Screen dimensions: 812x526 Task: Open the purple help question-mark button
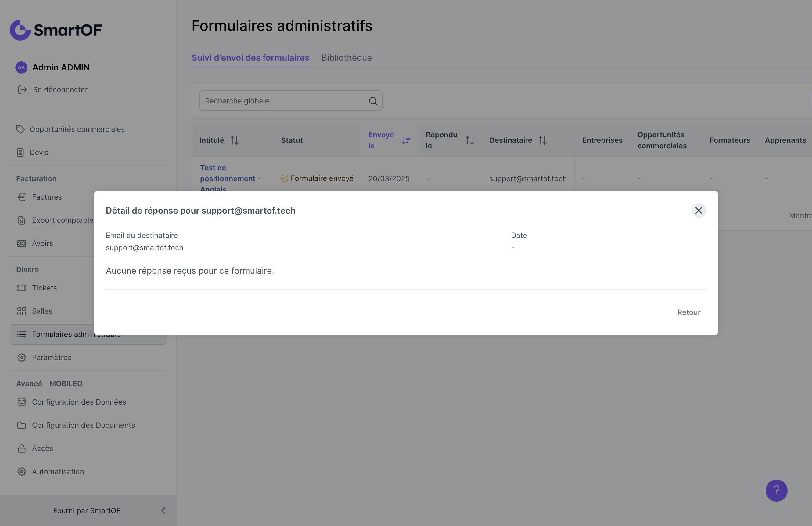pos(776,490)
